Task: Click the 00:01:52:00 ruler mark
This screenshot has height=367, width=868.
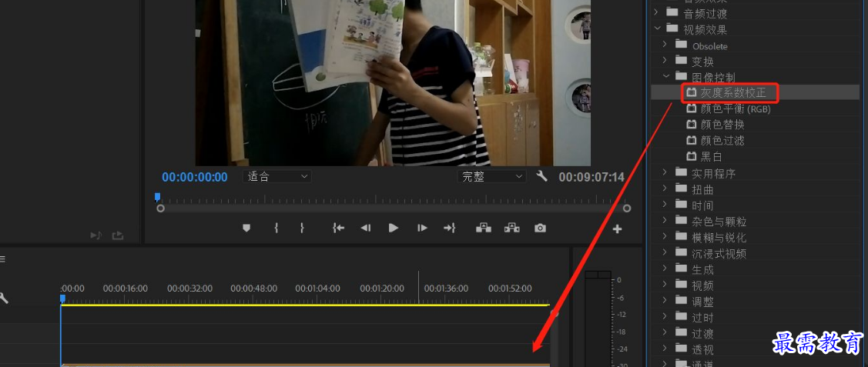Action: 510,289
